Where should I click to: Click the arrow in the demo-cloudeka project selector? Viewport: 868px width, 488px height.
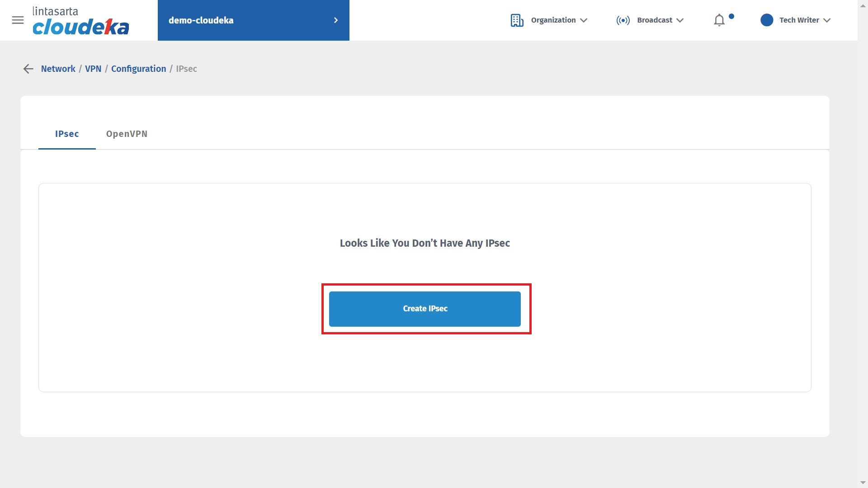[336, 20]
